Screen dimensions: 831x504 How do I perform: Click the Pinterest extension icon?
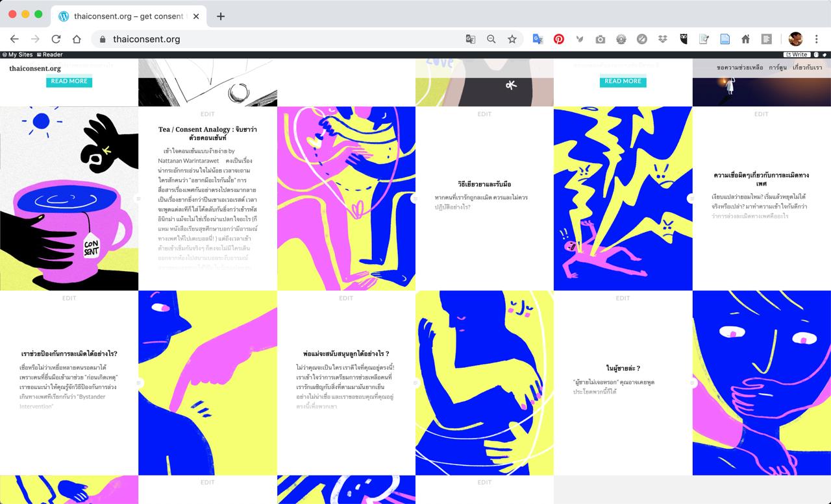pos(558,39)
